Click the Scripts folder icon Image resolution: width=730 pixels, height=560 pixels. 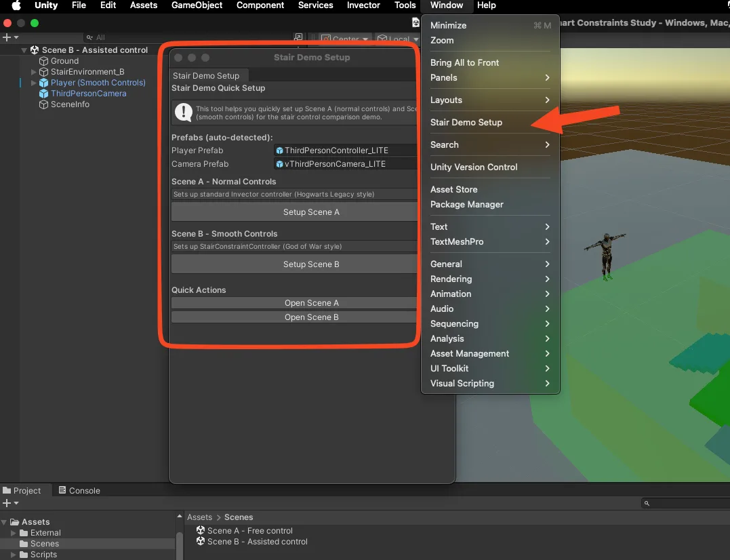[x=24, y=555]
